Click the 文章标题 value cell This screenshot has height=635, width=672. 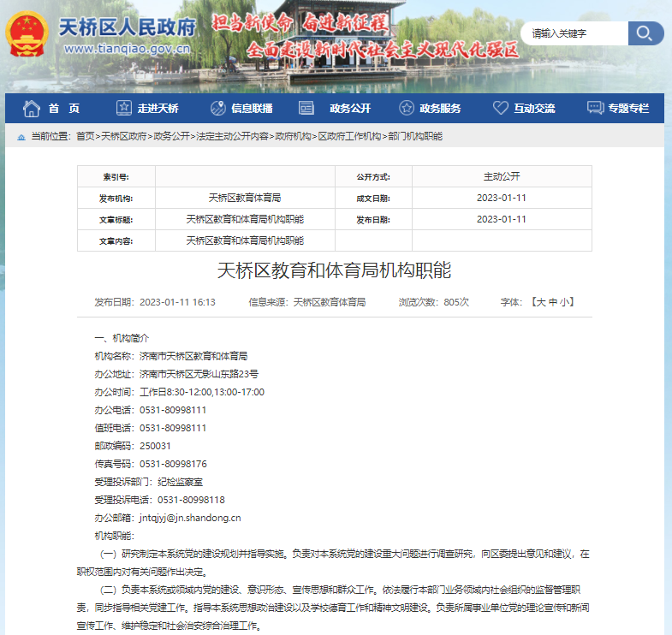pos(245,219)
